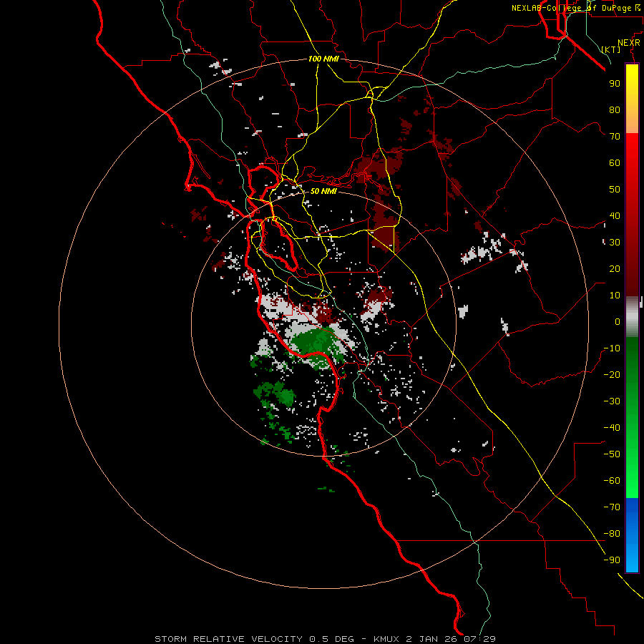This screenshot has height=644, width=644.
Task: Click the "NEXLAB-College of DuPage" credit text
Action: [571, 8]
